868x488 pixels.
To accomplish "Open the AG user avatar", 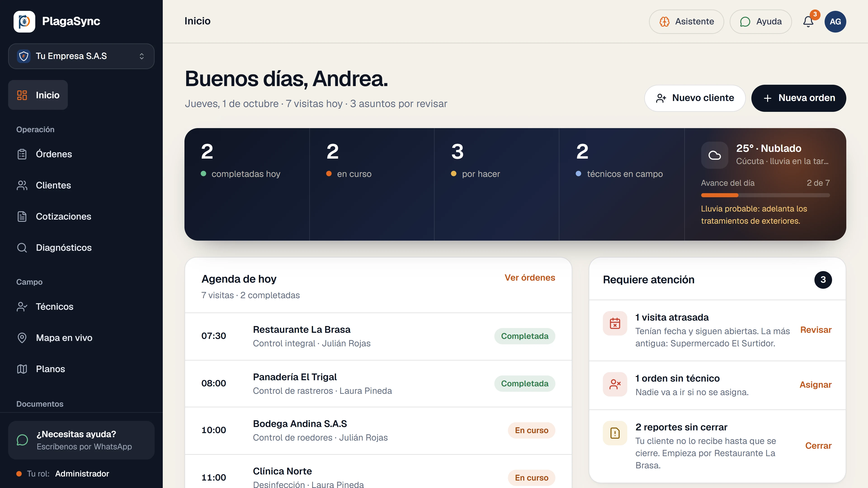I will 835,21.
